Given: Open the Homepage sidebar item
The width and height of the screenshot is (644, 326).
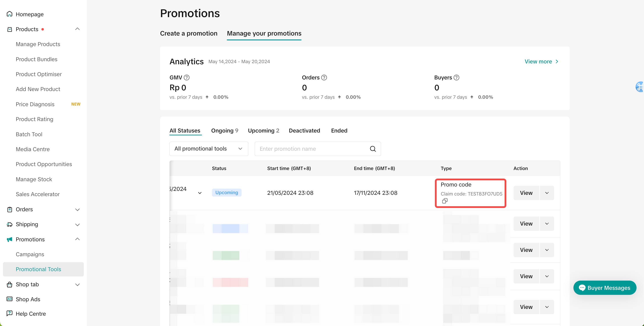Looking at the screenshot, I should [x=30, y=14].
